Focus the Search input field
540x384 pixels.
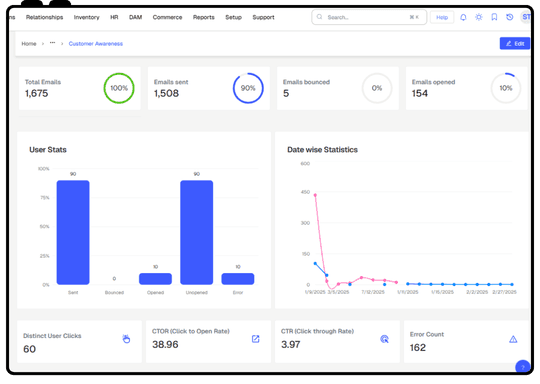click(369, 17)
